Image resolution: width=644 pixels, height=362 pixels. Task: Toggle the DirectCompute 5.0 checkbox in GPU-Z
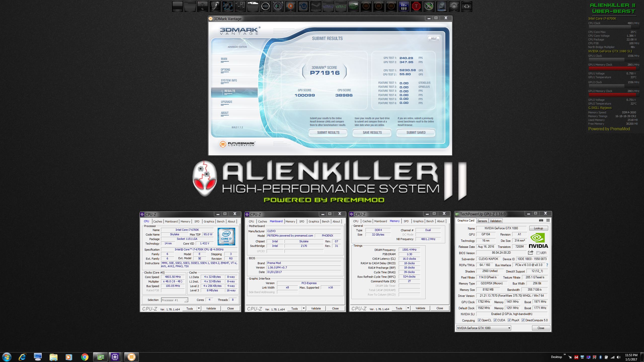tap(523, 320)
